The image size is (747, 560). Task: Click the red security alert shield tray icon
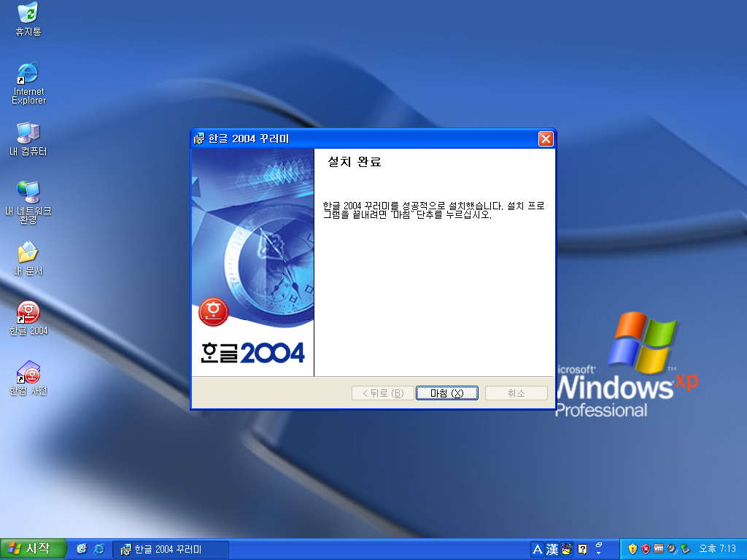point(646,549)
